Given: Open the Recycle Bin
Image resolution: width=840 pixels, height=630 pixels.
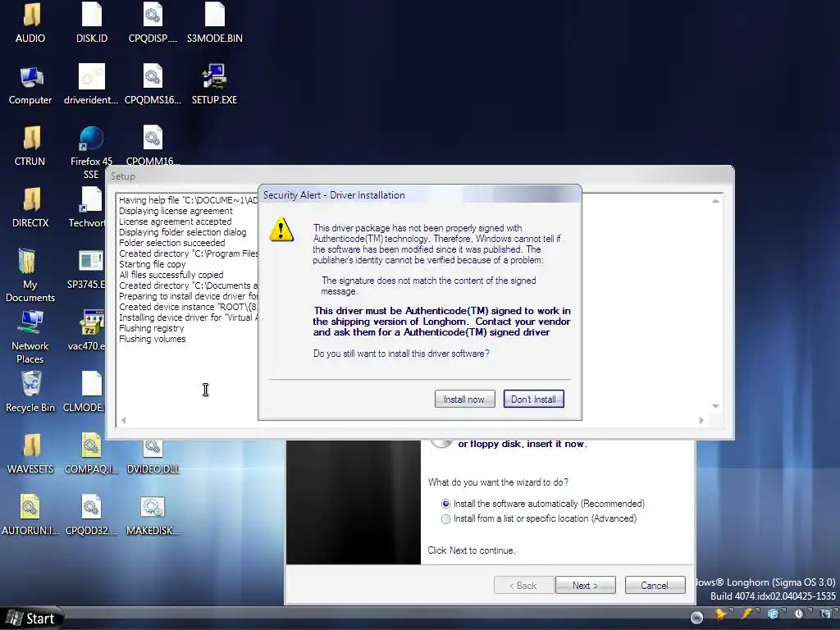Looking at the screenshot, I should point(30,393).
